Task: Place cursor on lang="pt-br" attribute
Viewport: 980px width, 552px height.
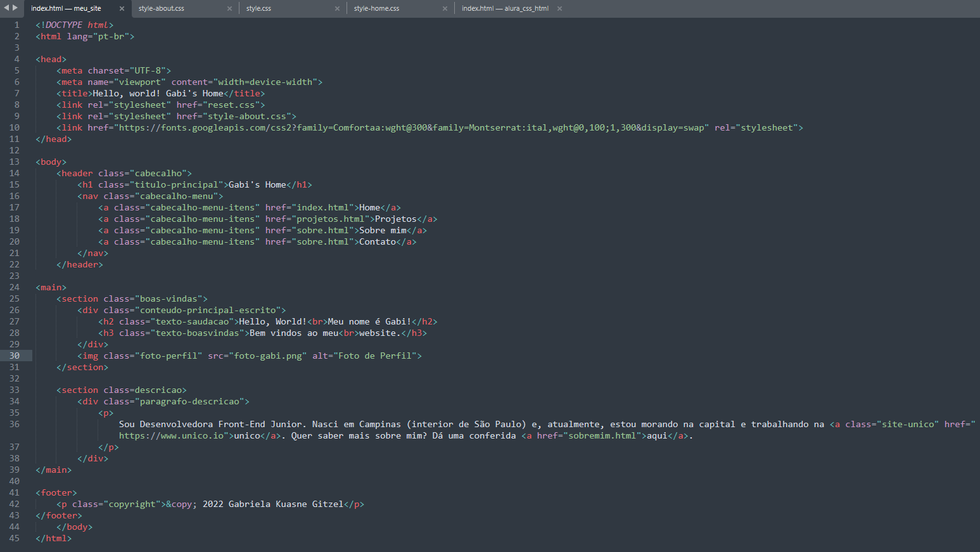Action: pyautogui.click(x=98, y=36)
